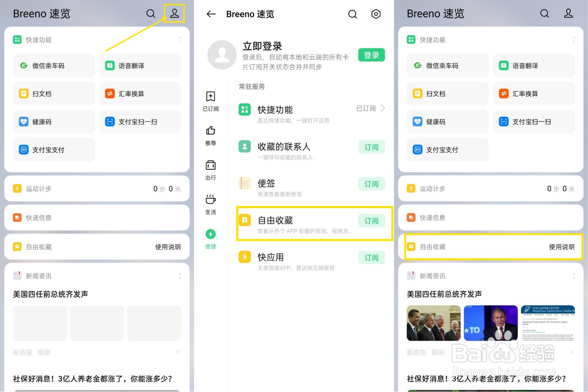Open four presidents photo thumbnail

[434, 323]
